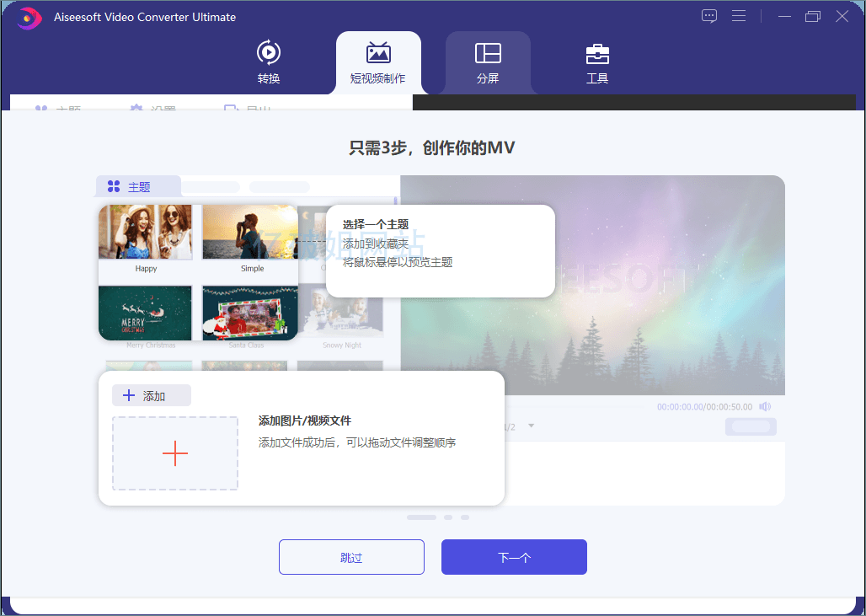The height and width of the screenshot is (616, 866).
Task: Click the third pagination dot
Action: 465,517
